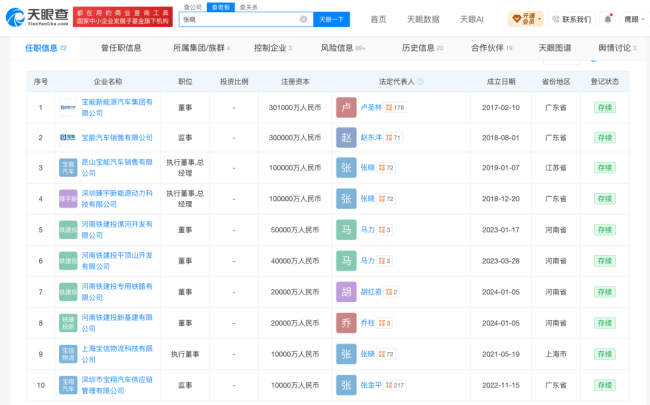Open 卢圣林 avatar icon
The image size is (650, 405).
click(346, 107)
